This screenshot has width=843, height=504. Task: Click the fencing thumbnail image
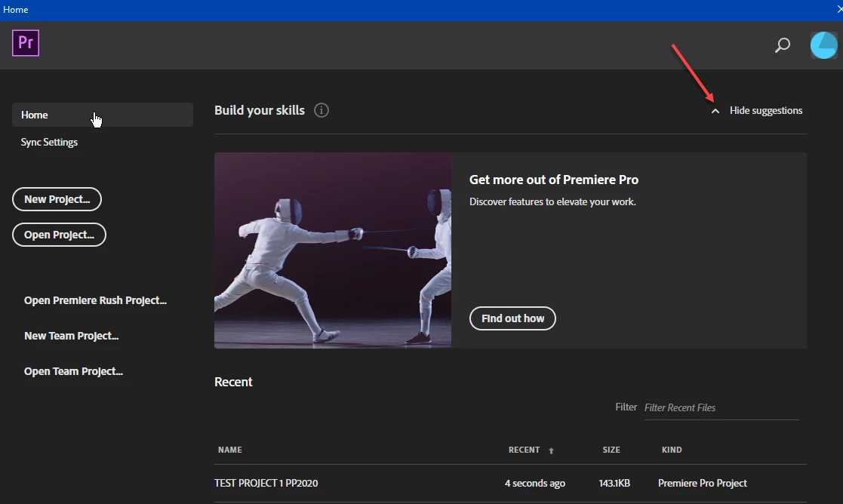333,250
